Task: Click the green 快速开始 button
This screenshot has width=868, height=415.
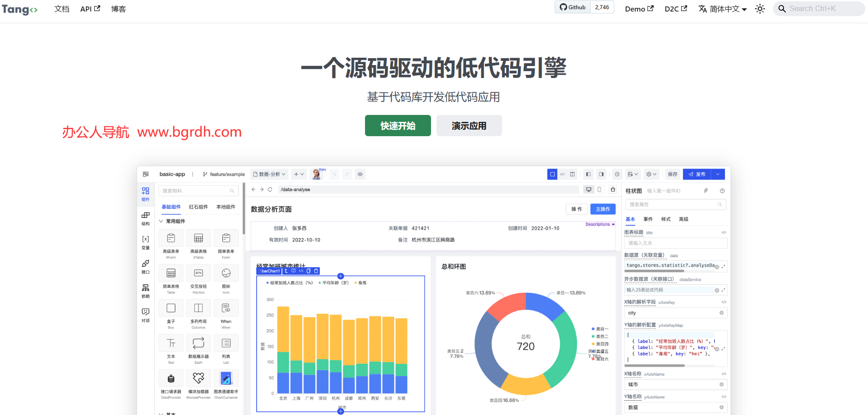Action: (x=397, y=126)
